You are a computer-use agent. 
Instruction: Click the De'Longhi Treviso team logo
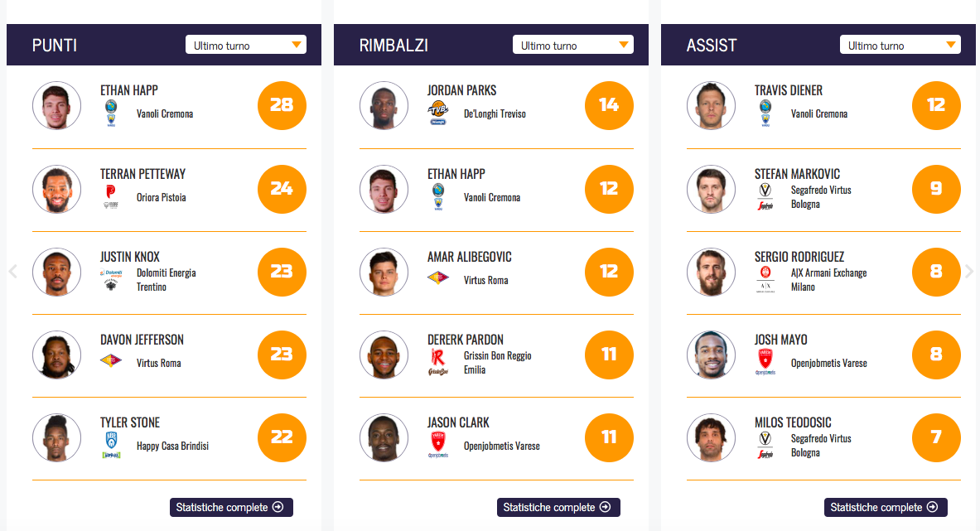[x=437, y=113]
